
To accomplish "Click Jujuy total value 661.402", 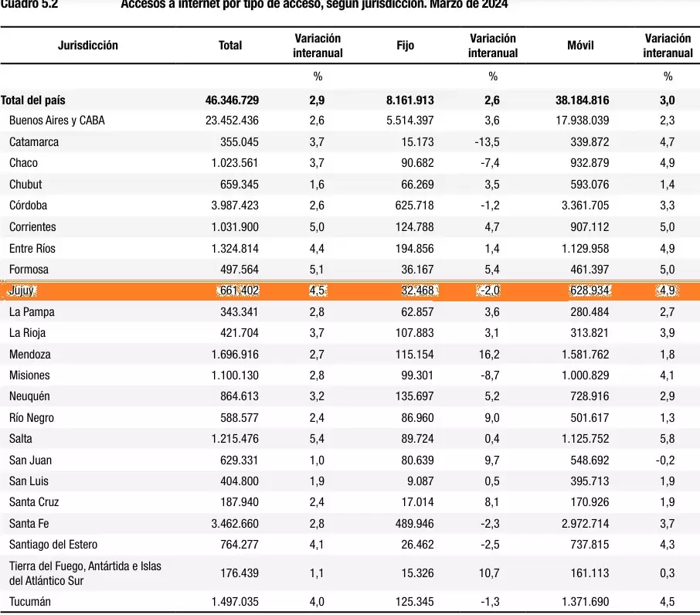I will point(239,291).
